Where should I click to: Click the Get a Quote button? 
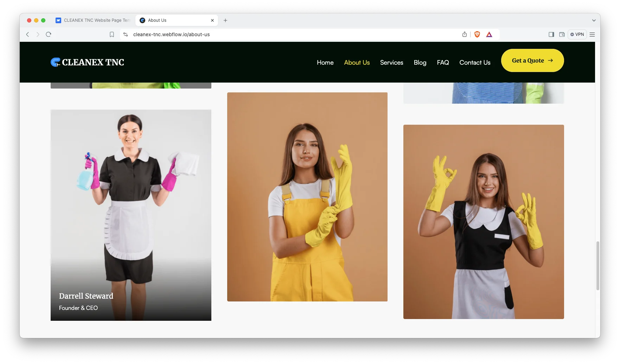[532, 60]
